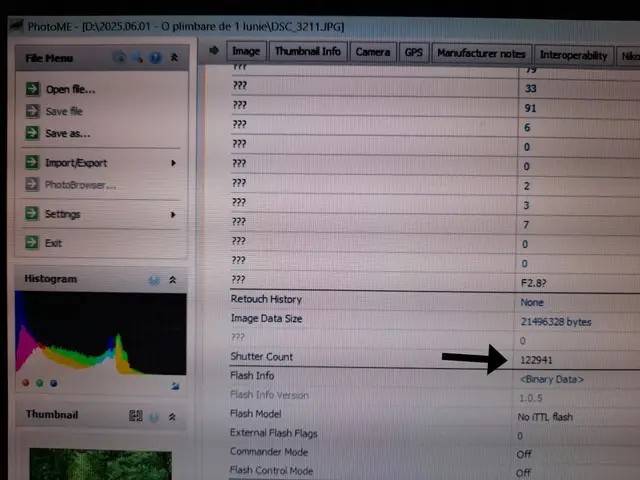Click the round icon in Thumbnail header
This screenshot has height=480, width=640.
154,417
